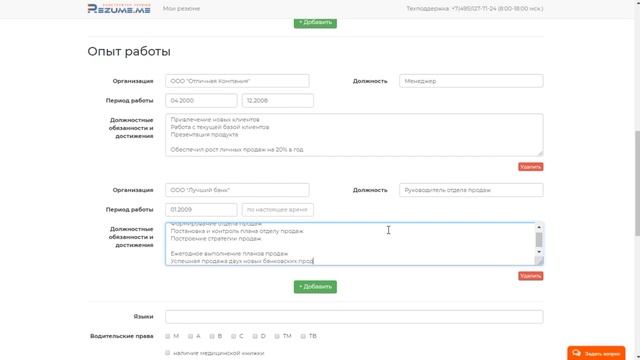The height and width of the screenshot is (360, 640).
Task: Open the 'Задать вопрос' chat button
Action: 596,353
